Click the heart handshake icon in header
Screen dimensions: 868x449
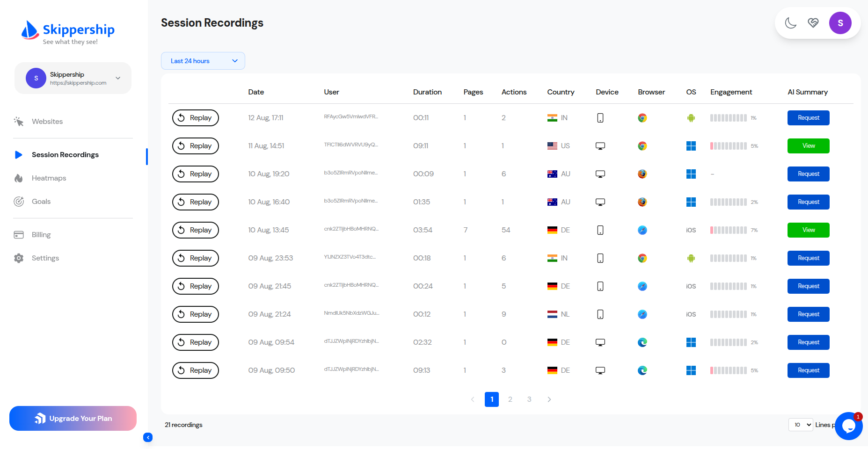[x=813, y=23]
